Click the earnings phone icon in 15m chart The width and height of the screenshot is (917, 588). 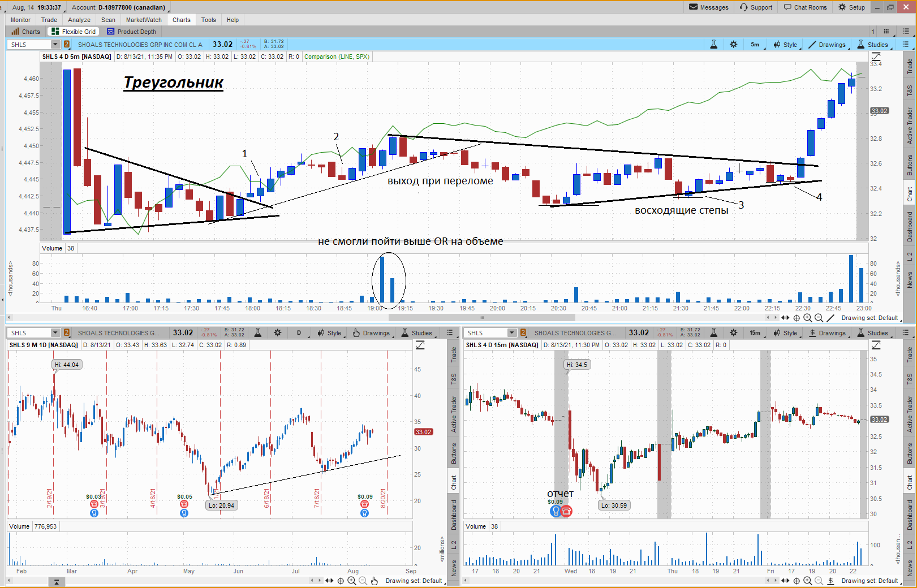(x=566, y=511)
